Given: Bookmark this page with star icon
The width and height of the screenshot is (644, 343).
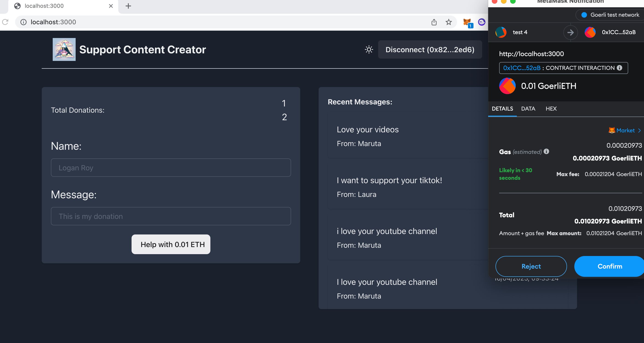Looking at the screenshot, I should coord(449,22).
